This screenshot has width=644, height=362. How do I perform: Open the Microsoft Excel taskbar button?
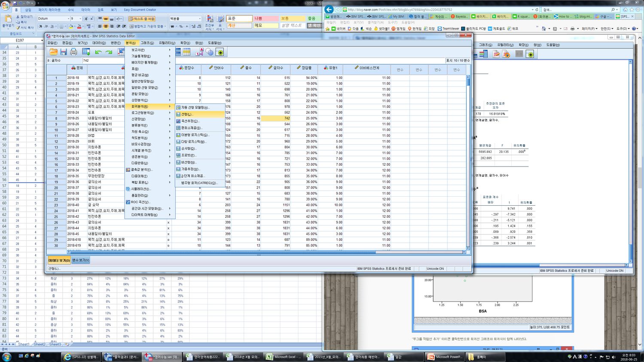click(x=283, y=357)
